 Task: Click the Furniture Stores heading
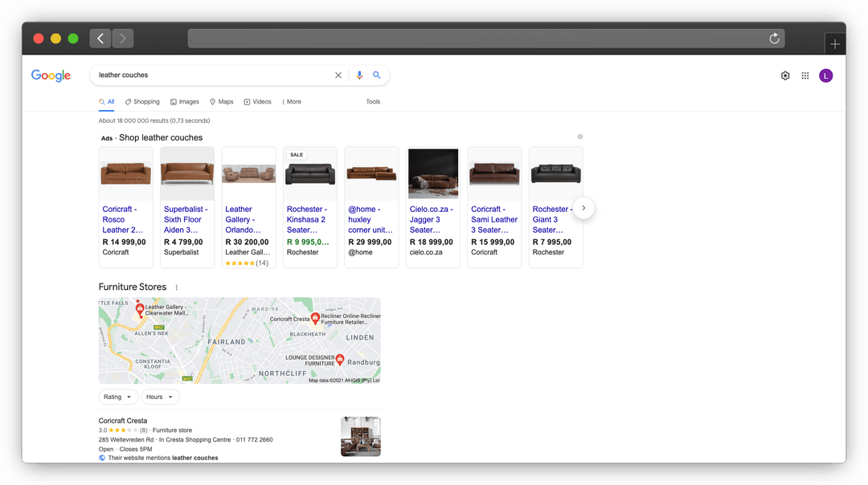(133, 287)
